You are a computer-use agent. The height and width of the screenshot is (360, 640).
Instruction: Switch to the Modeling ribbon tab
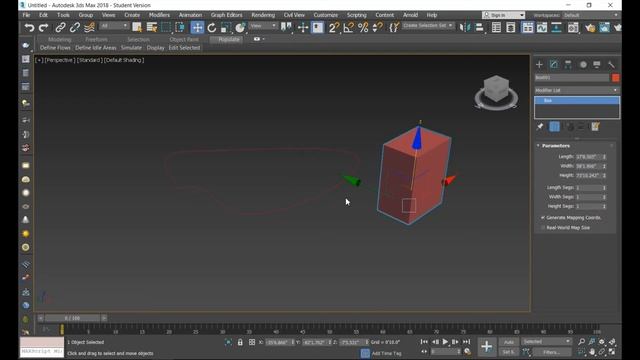tap(60, 40)
